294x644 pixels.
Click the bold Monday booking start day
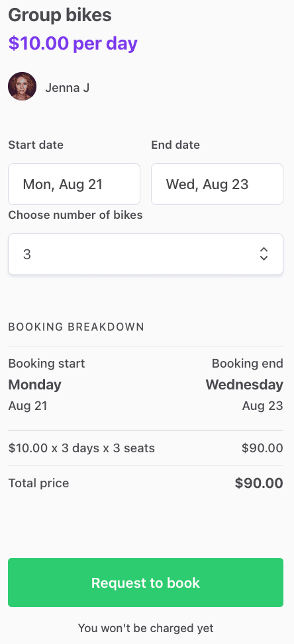[35, 385]
